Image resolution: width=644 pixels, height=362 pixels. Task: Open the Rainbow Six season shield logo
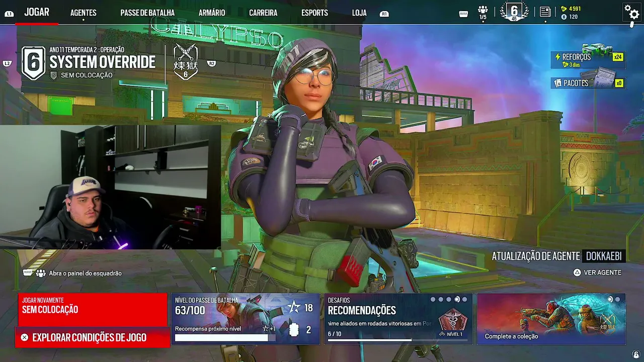tap(33, 63)
